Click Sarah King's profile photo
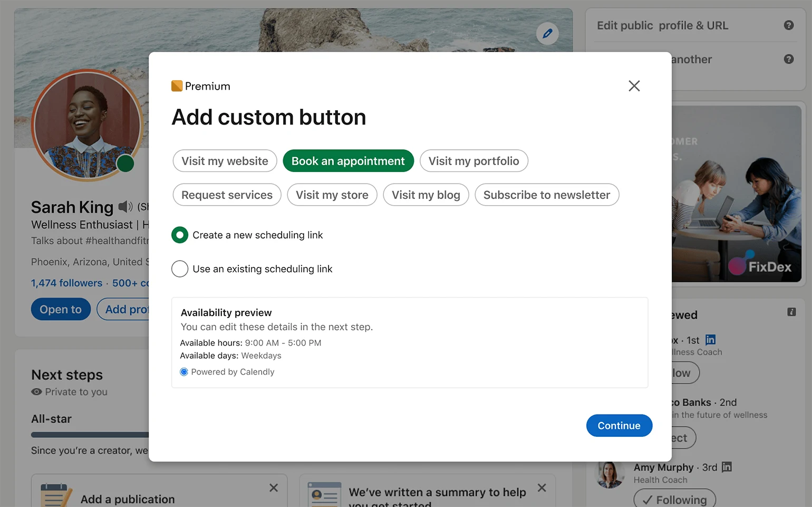The image size is (812, 507). pos(88,125)
